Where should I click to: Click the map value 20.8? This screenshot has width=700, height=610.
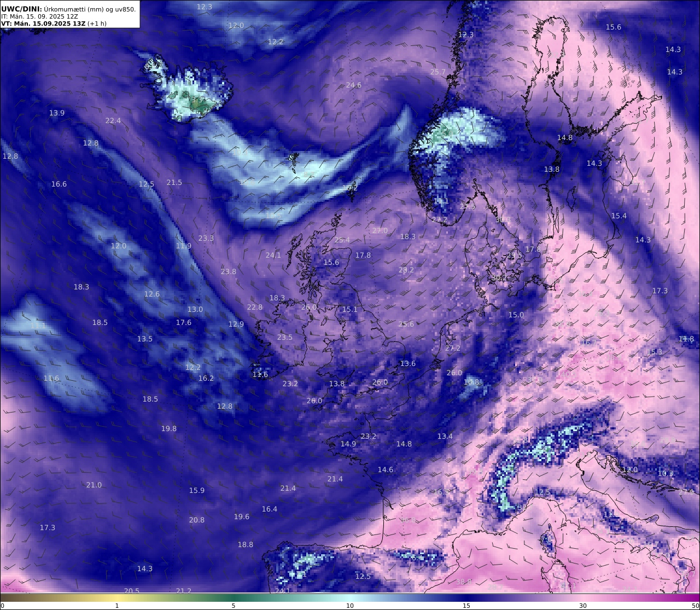197,520
